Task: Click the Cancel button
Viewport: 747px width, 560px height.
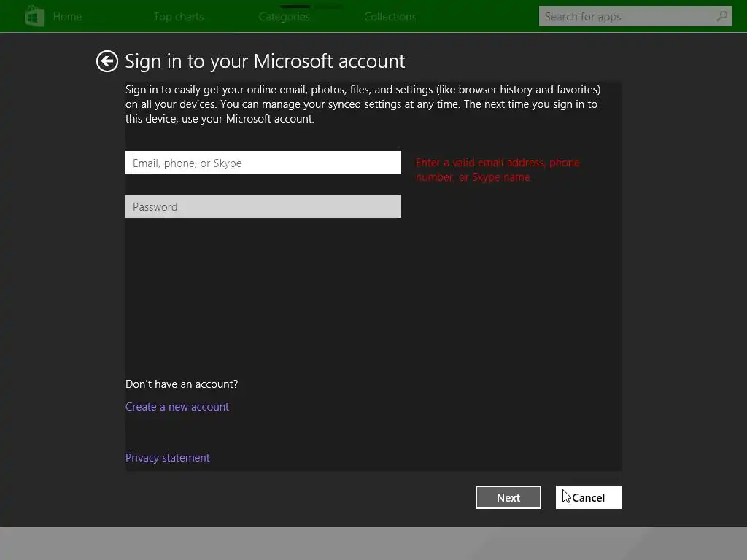Action: coord(589,497)
